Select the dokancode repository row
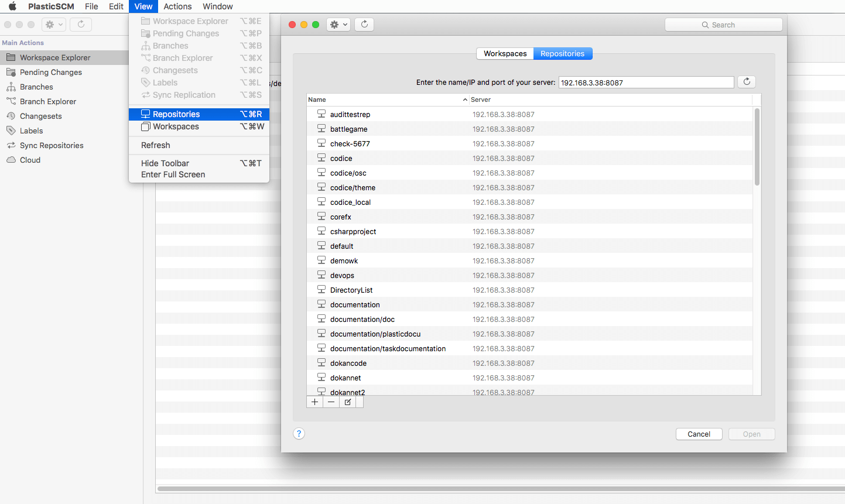Image resolution: width=845 pixels, height=504 pixels. point(529,363)
